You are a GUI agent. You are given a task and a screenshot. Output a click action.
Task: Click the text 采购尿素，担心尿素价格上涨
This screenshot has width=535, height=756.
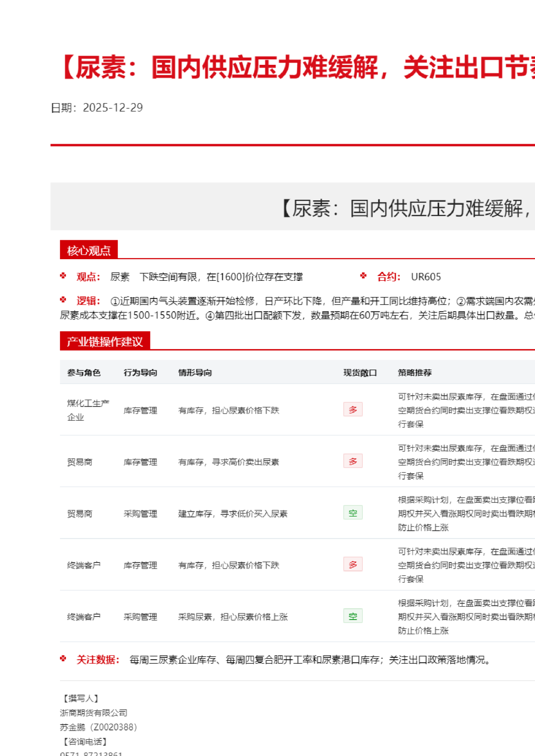click(233, 617)
